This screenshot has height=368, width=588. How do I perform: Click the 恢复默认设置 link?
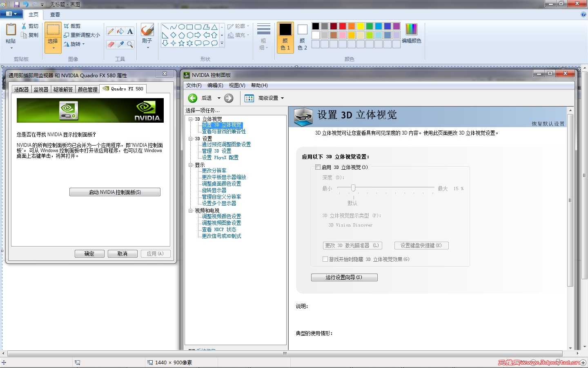(x=548, y=123)
